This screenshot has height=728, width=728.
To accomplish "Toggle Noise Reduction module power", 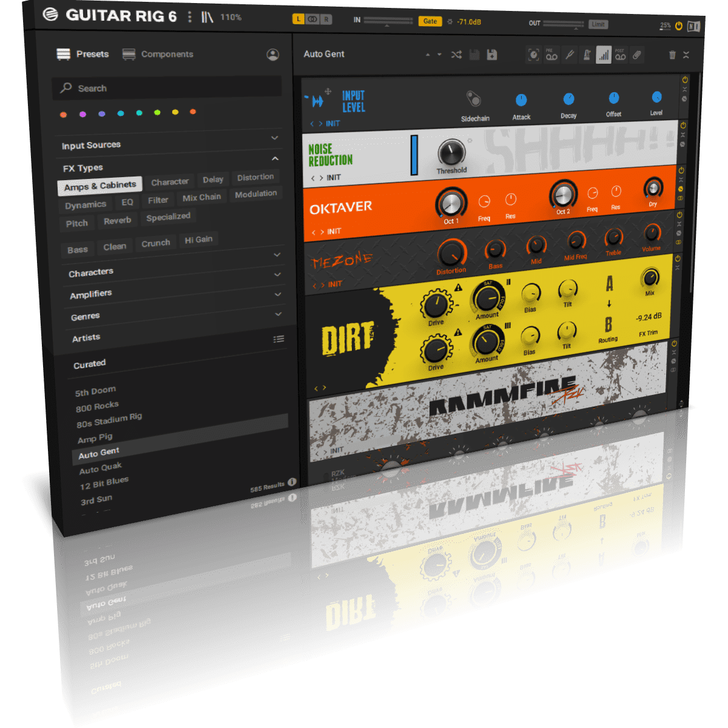I will (x=683, y=126).
